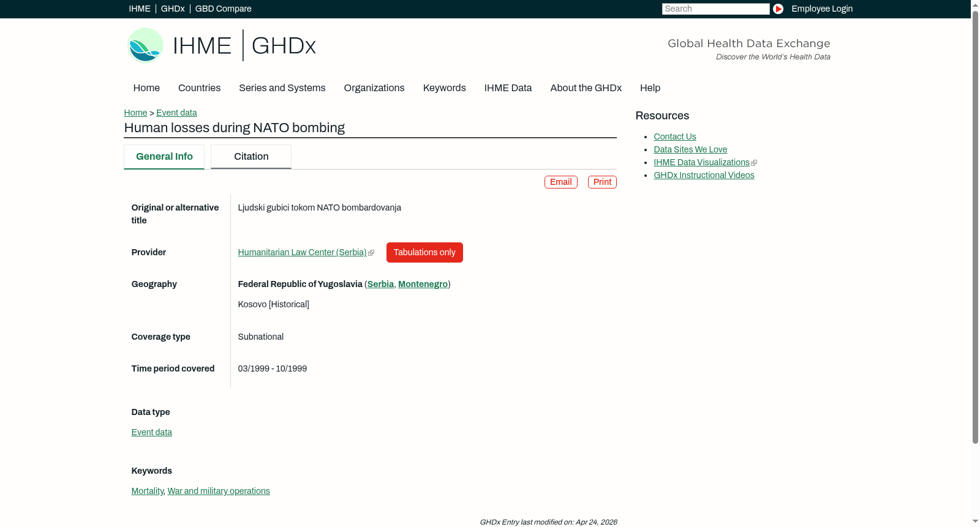Open GHDx Instructional Videos link
The width and height of the screenshot is (980, 527).
[704, 176]
